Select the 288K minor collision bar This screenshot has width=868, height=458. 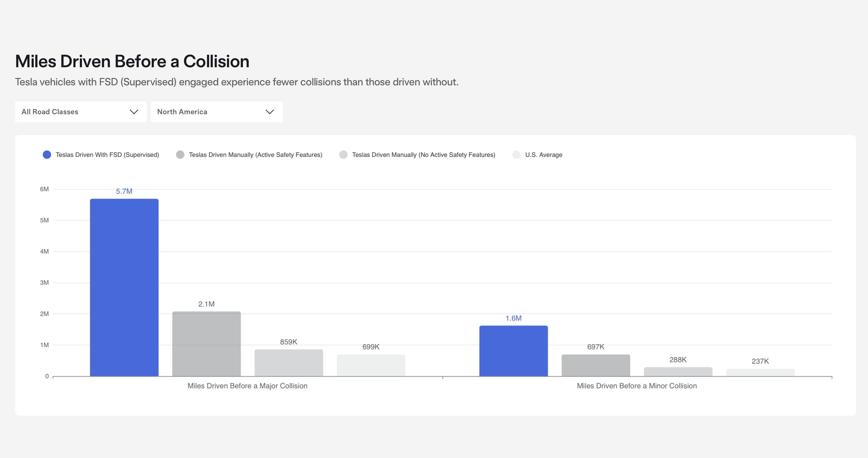point(678,371)
